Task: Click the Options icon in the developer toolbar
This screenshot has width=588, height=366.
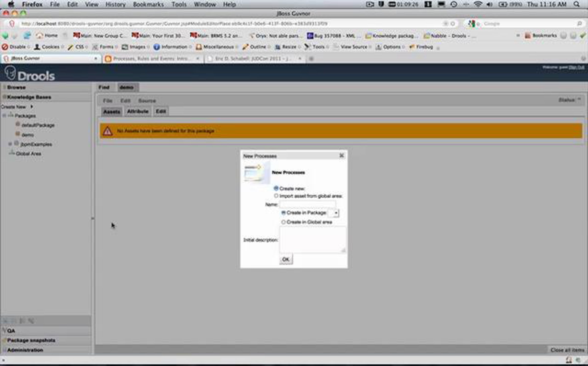Action: tap(379, 47)
